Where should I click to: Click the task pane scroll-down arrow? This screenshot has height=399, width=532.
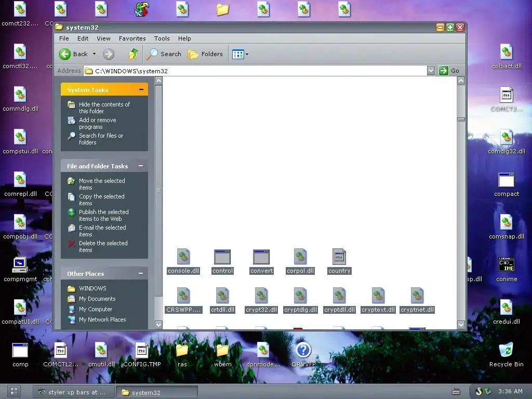[158, 325]
